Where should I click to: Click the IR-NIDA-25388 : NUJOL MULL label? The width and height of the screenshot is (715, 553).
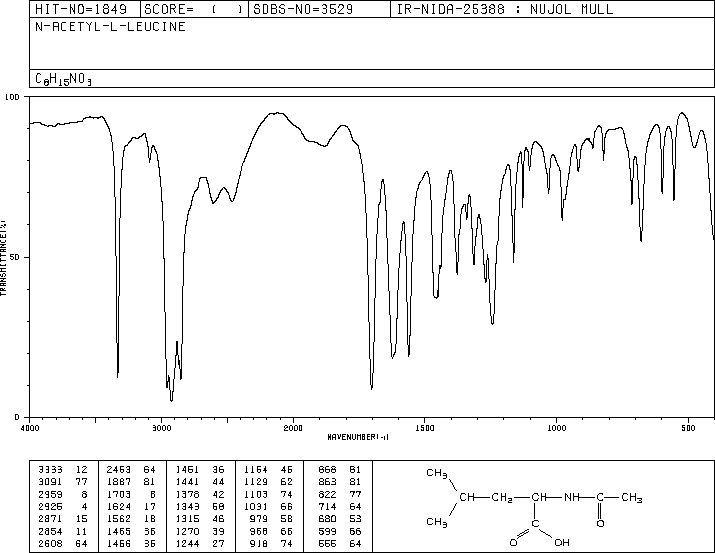(x=505, y=9)
